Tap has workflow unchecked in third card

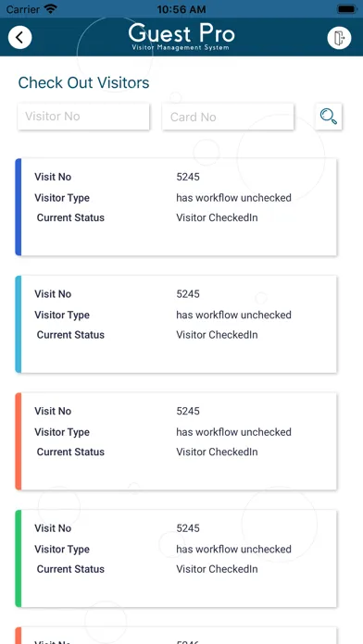coord(234,432)
